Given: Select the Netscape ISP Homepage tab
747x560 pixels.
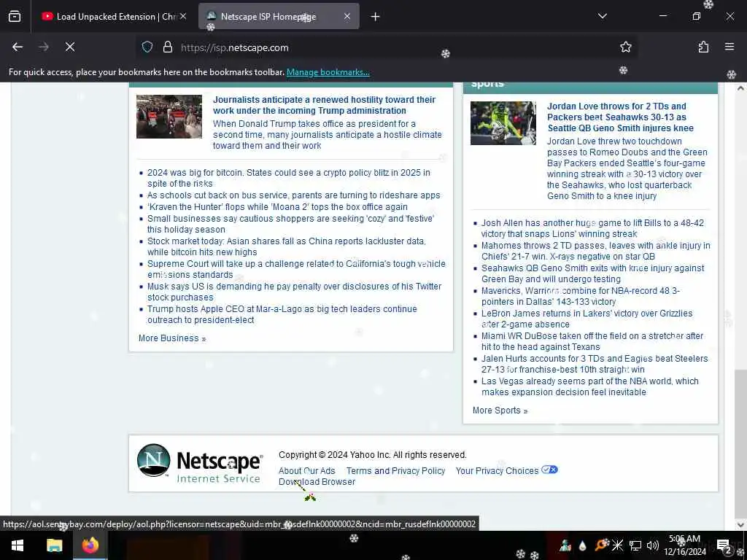Looking at the screenshot, I should click(279, 17).
